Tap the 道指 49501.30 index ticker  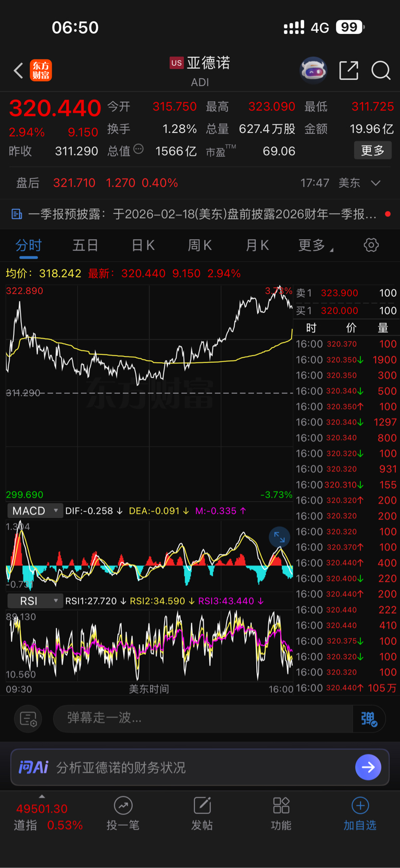pos(48,817)
